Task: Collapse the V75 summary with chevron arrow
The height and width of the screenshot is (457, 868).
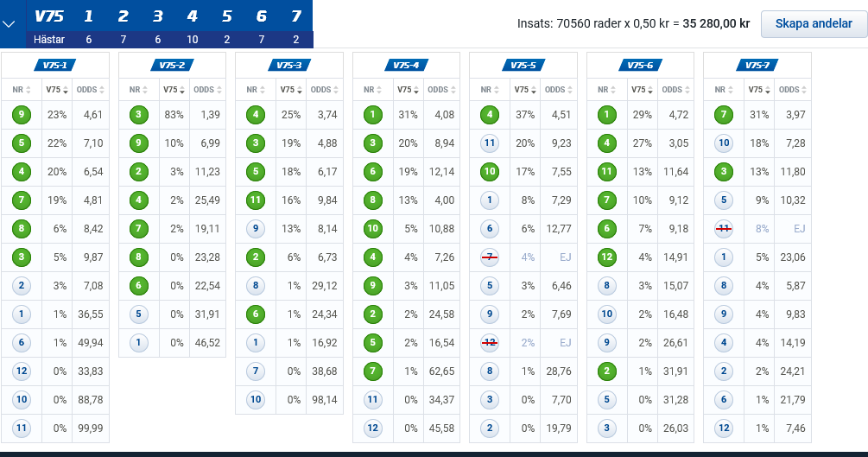Action: click(x=9, y=24)
